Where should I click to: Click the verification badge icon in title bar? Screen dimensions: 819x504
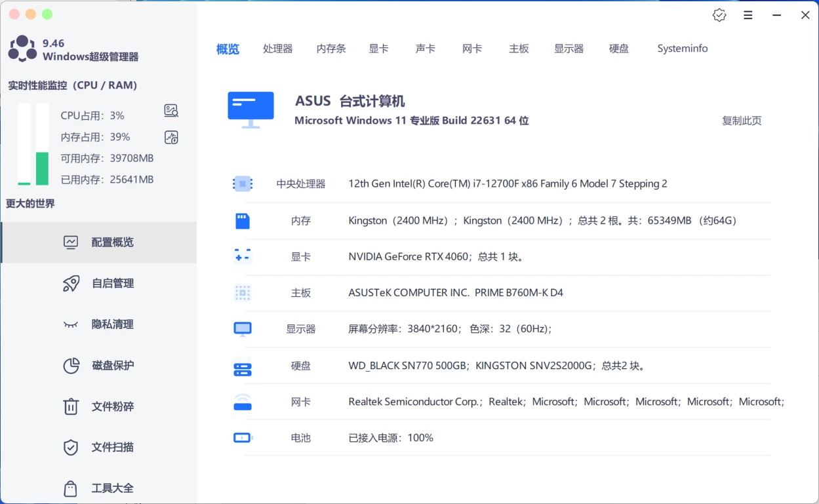[x=719, y=15]
